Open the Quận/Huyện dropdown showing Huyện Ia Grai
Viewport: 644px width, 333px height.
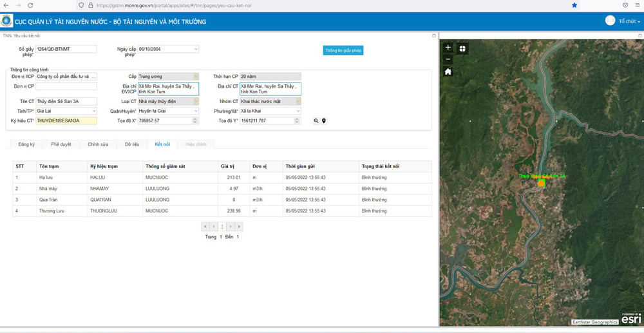pos(196,111)
